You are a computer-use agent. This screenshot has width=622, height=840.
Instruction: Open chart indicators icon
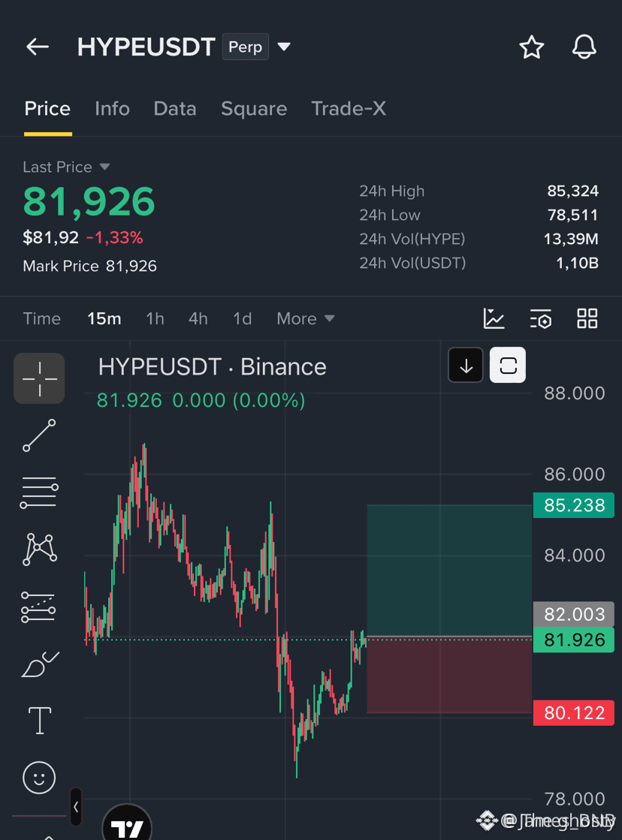[494, 319]
